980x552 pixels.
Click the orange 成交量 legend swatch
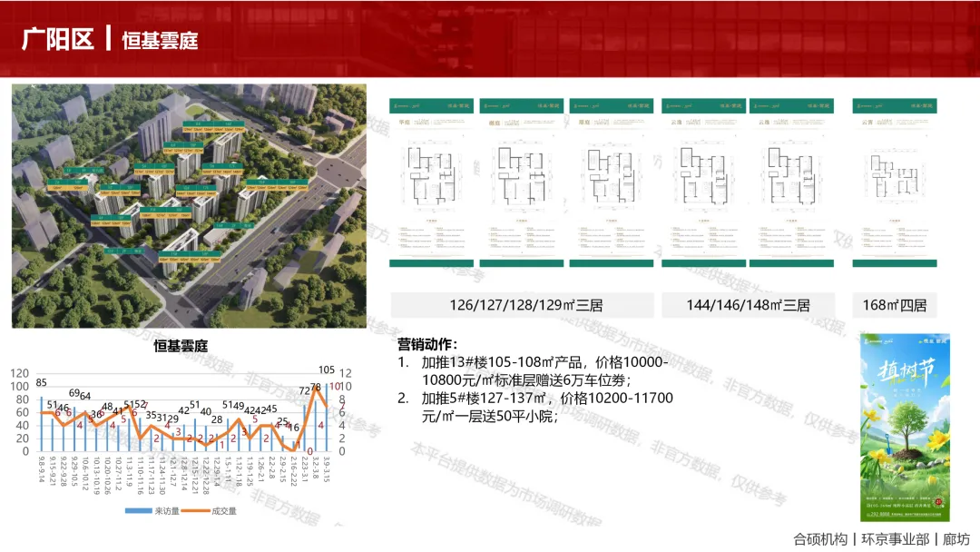tap(195, 511)
